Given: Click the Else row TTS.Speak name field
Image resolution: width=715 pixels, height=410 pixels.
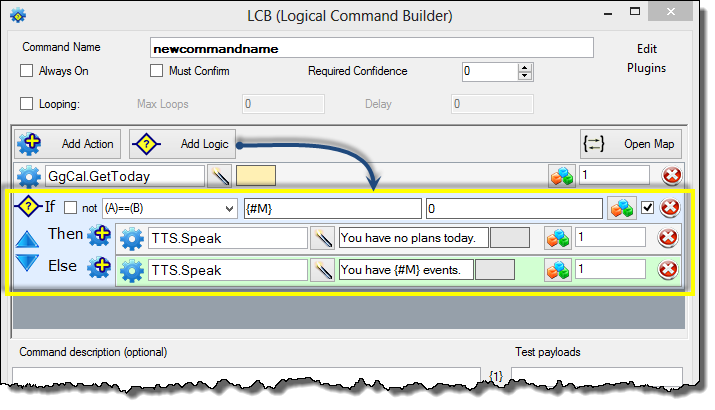Looking at the screenshot, I should (228, 270).
